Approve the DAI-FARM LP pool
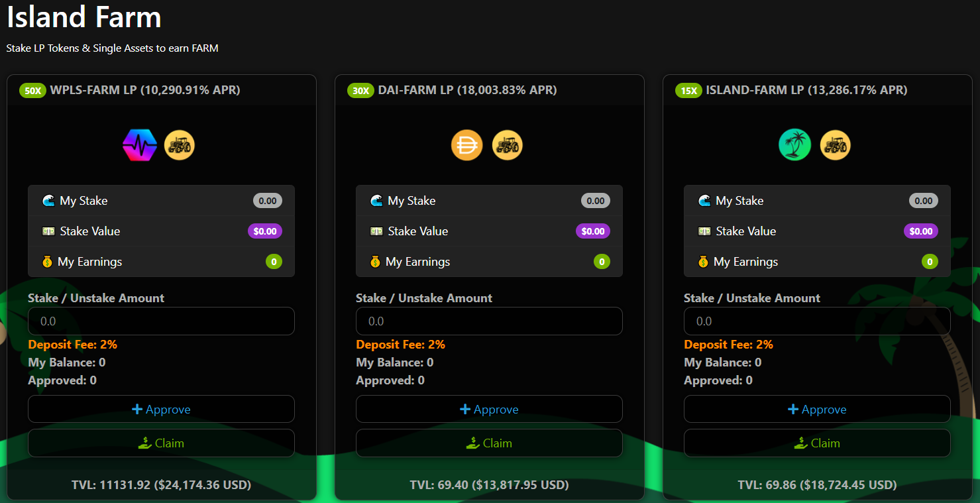Viewport: 980px width, 503px height. pyautogui.click(x=489, y=409)
